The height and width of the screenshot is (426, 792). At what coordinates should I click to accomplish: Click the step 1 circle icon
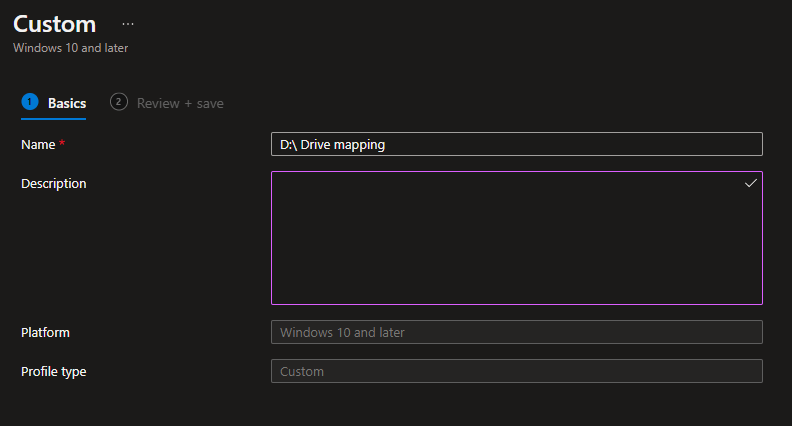[29, 102]
